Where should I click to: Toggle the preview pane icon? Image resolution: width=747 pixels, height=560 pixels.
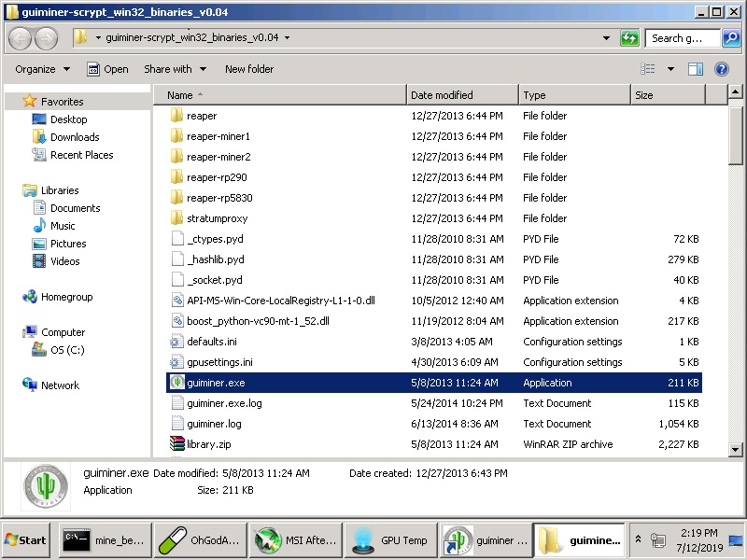[x=695, y=69]
